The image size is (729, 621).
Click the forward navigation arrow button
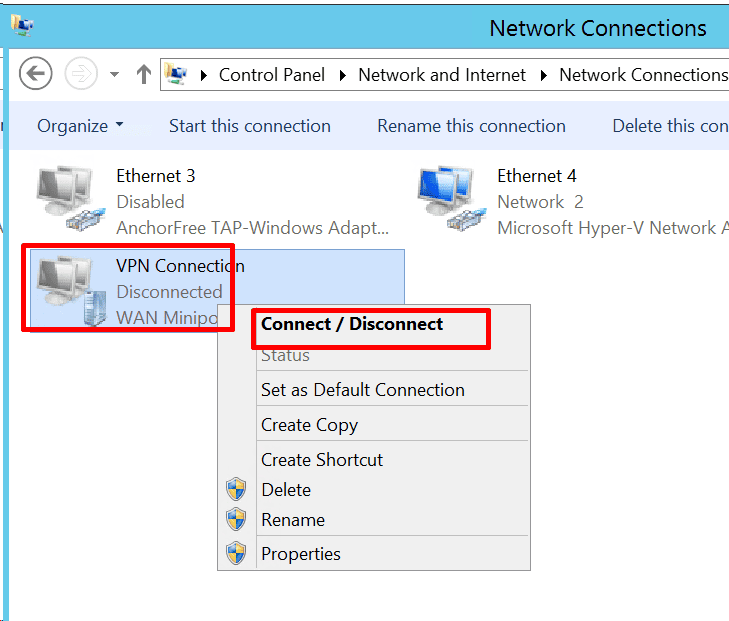81,73
